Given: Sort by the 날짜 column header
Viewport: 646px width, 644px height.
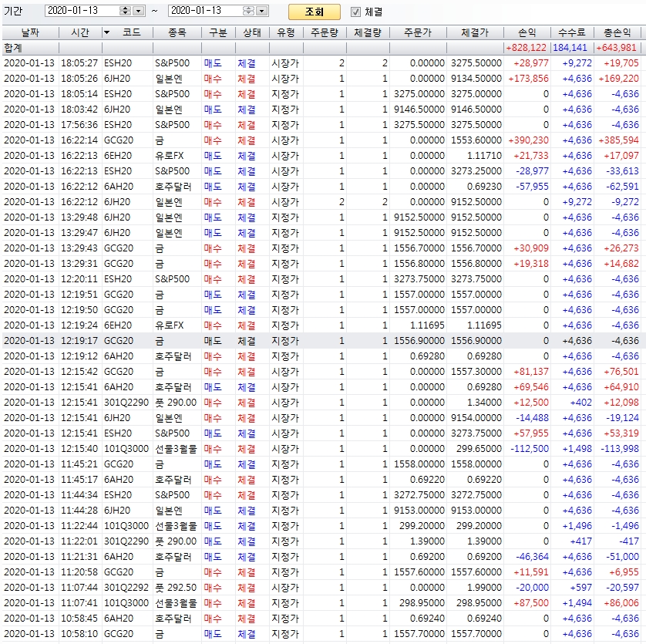Looking at the screenshot, I should [30, 32].
